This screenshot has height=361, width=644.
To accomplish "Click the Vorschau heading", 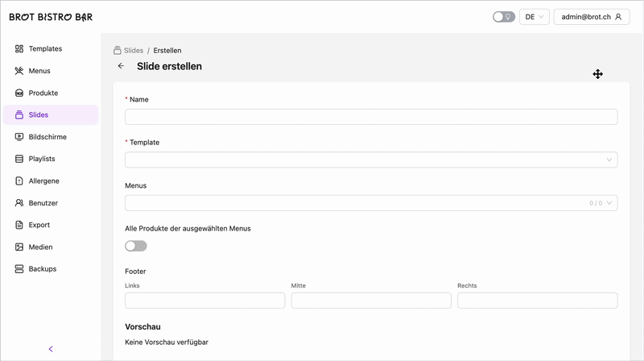I will point(142,327).
